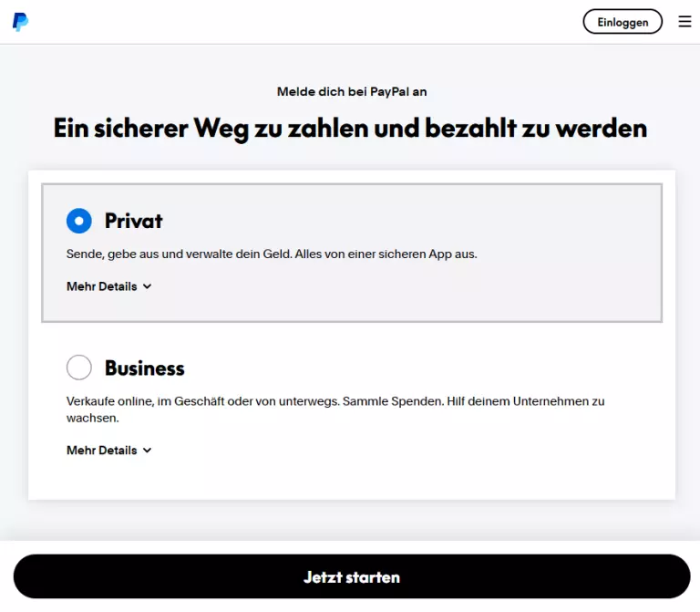This screenshot has height=612, width=700.
Task: Expand Mehr Details under Business
Action: [x=109, y=451]
